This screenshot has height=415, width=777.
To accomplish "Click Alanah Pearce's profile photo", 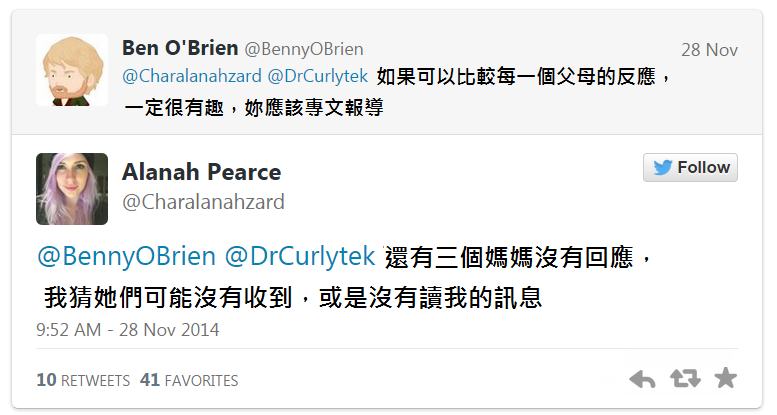I will point(72,189).
